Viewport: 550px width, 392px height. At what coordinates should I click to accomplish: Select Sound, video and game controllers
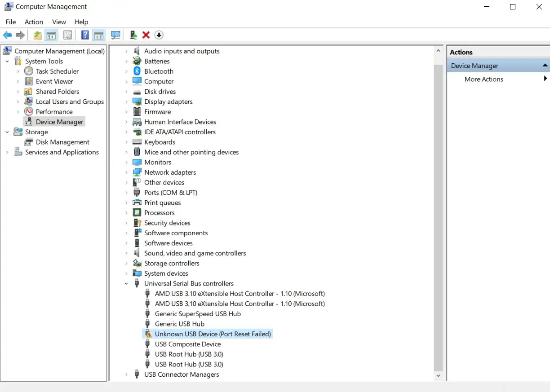[195, 253]
